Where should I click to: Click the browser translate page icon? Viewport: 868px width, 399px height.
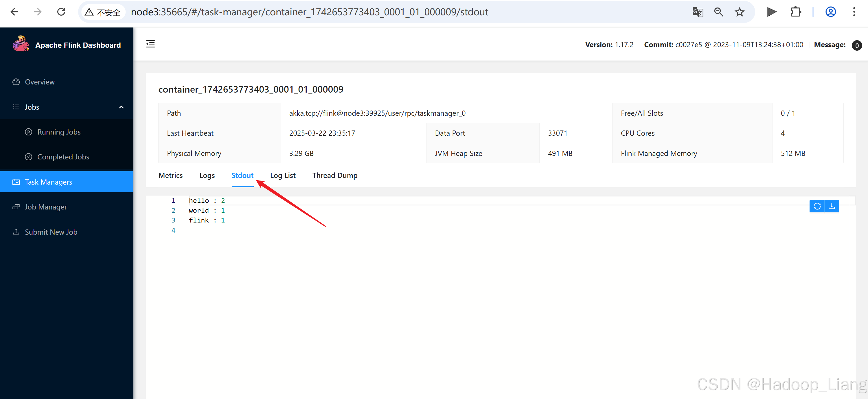click(x=698, y=12)
